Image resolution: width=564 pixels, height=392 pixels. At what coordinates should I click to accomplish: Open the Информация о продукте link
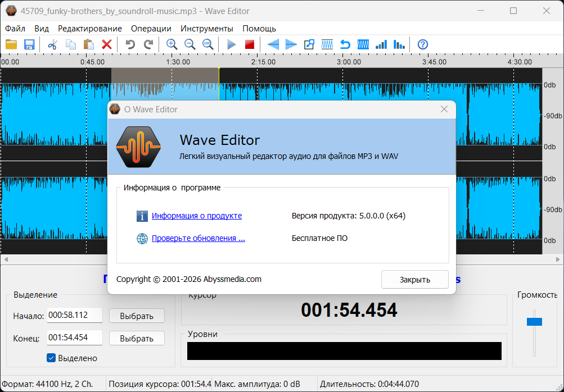197,216
